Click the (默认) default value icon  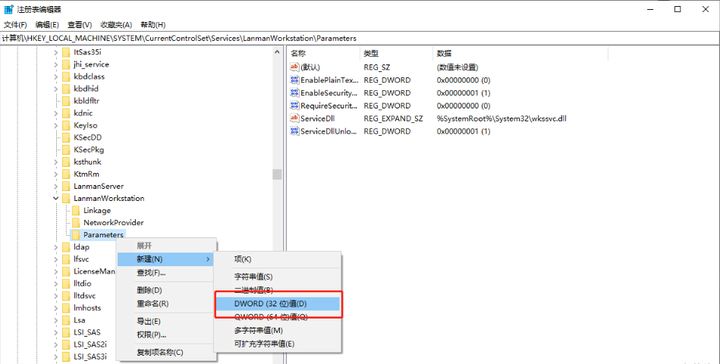[x=295, y=67]
